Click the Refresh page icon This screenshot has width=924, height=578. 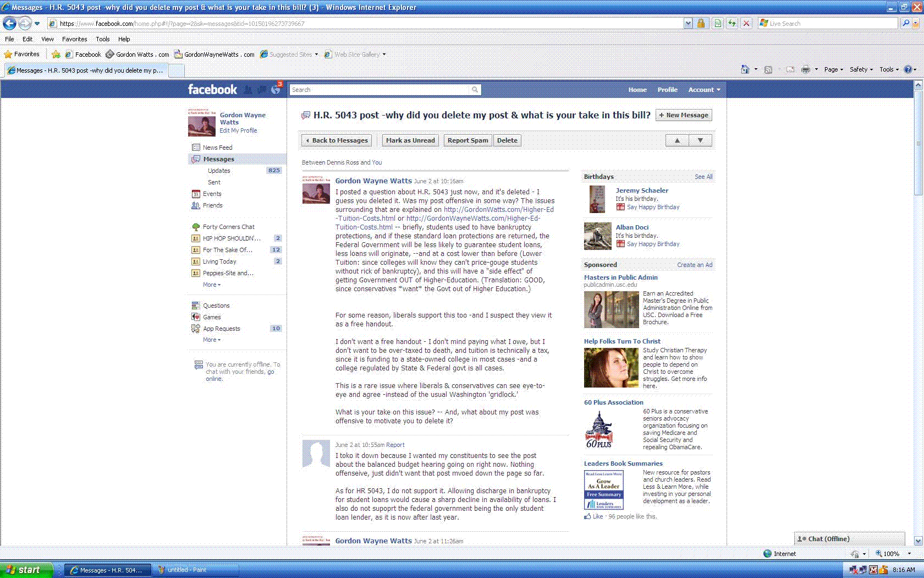[x=732, y=23]
